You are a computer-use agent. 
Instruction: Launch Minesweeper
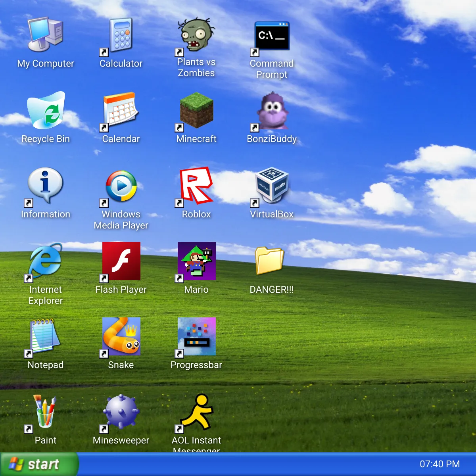coord(121,412)
